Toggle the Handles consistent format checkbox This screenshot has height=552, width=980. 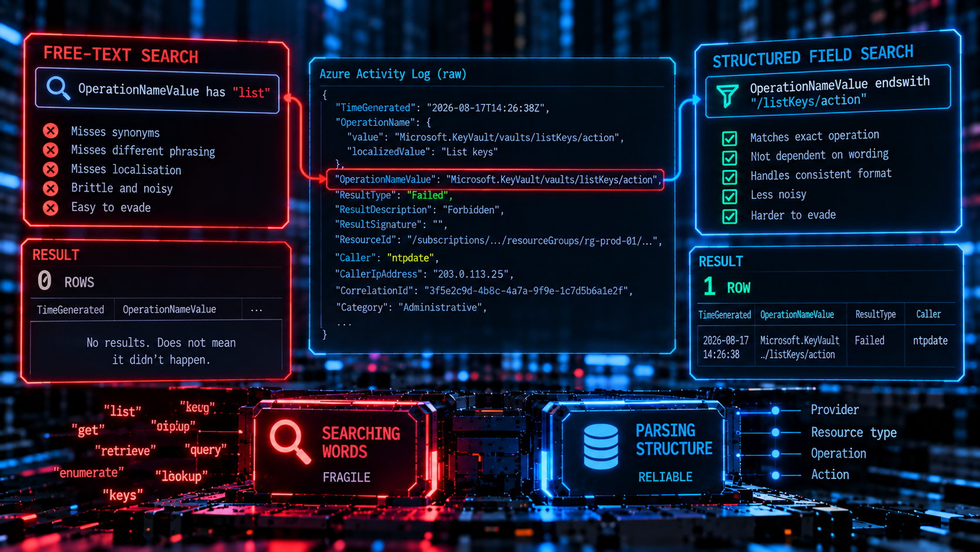click(729, 177)
